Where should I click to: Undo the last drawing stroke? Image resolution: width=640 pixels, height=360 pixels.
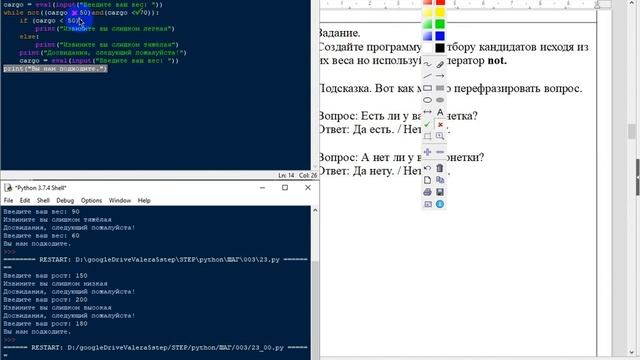point(427,168)
